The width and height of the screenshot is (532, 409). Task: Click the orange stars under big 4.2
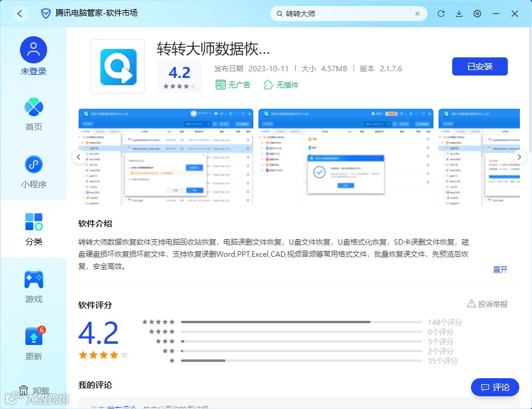[x=103, y=355]
